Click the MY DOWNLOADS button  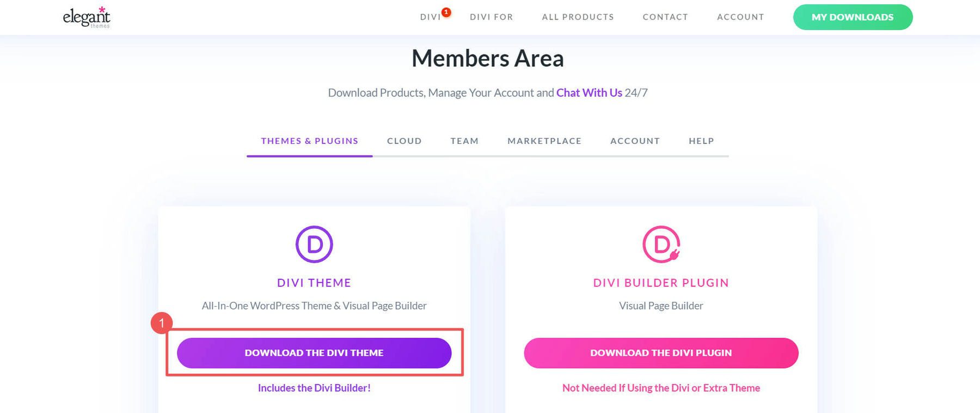tap(853, 17)
